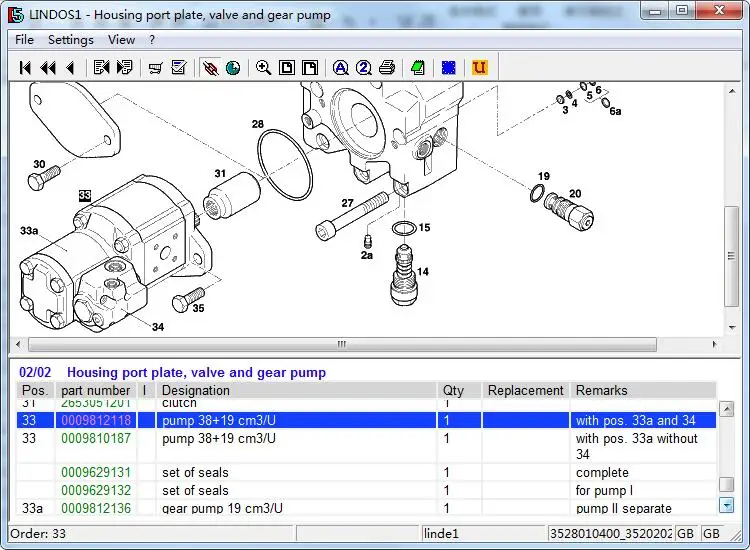Open the ? help menu
Screen dimensions: 750x550
pyautogui.click(x=152, y=40)
